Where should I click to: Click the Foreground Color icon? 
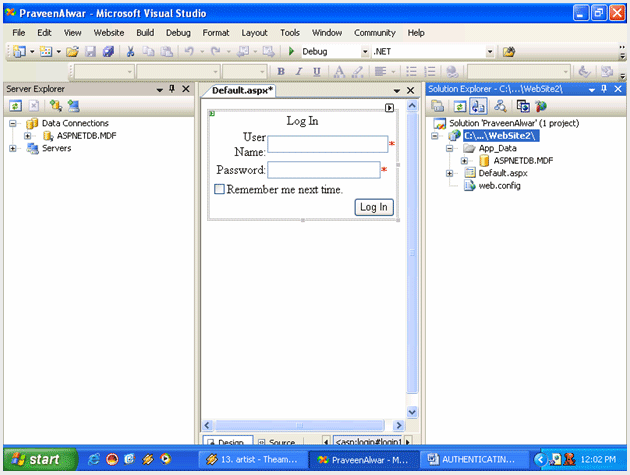coord(339,72)
